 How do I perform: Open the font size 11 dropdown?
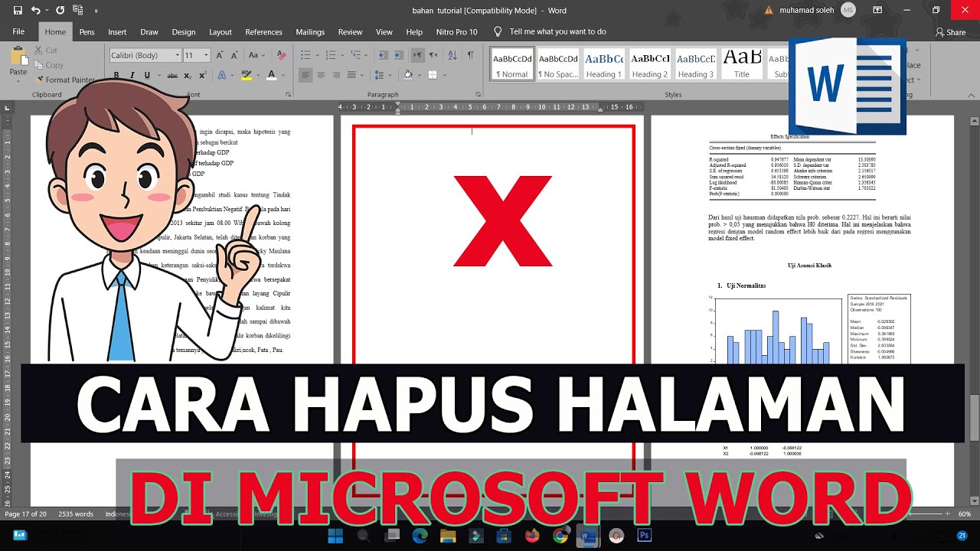point(207,55)
